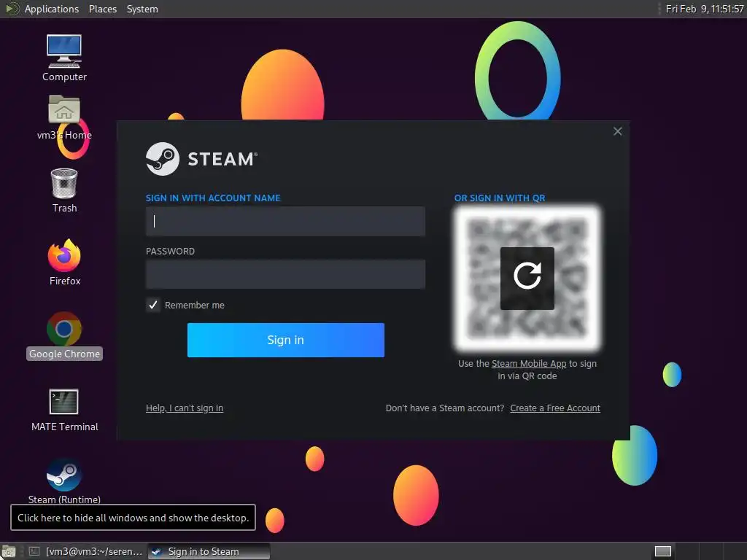Click the show desktop button in the bottom panel
The height and width of the screenshot is (560, 747).
(x=8, y=551)
